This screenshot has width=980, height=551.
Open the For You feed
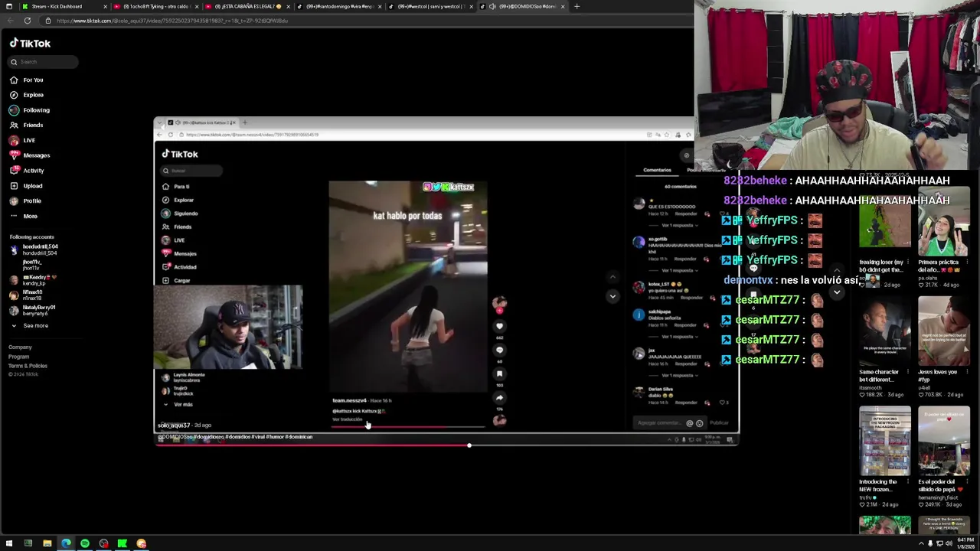pyautogui.click(x=25, y=80)
